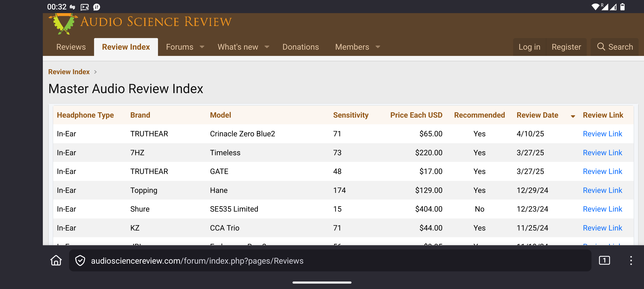Toggle Review Date sort order arrow
The image size is (644, 289).
tap(573, 116)
